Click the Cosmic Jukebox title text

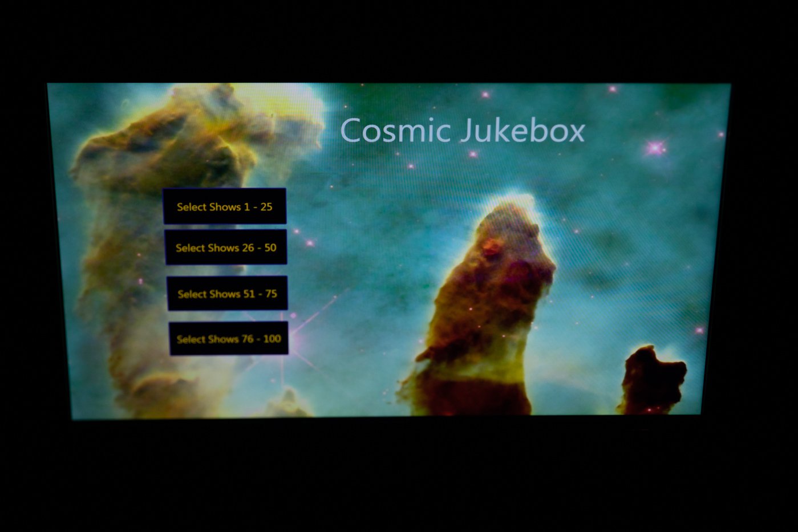coord(463,131)
